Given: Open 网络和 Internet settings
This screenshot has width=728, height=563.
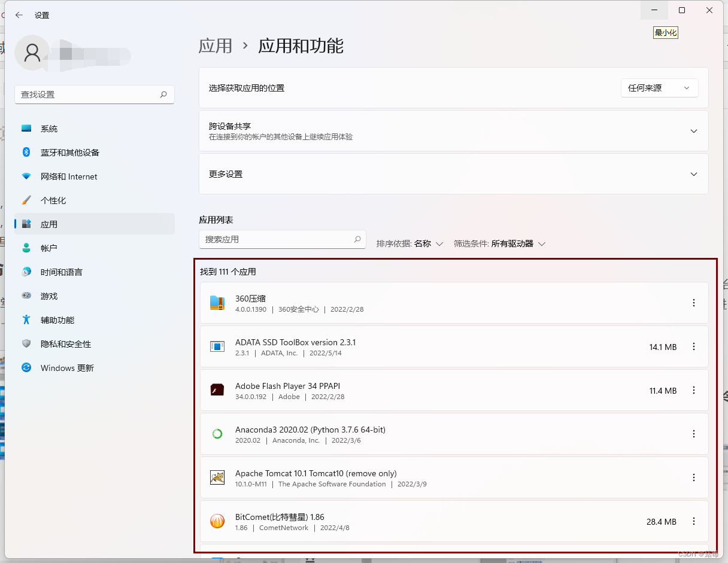Looking at the screenshot, I should tap(95, 176).
